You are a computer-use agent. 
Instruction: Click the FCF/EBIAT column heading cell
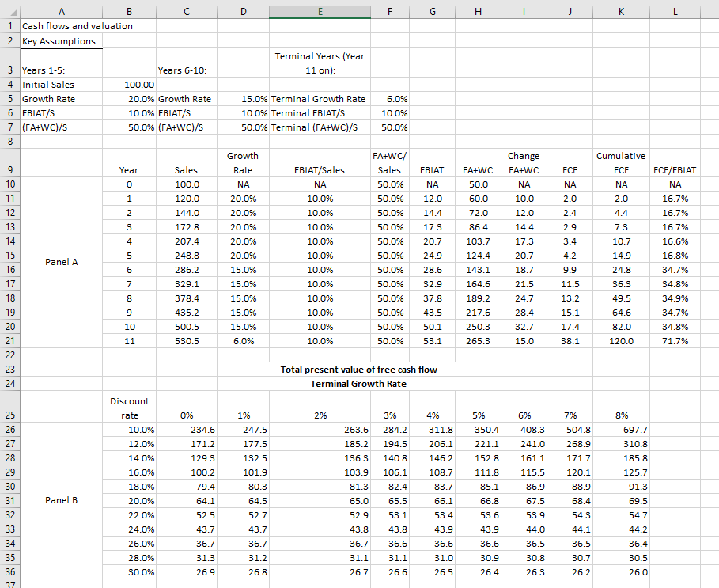coord(675,170)
